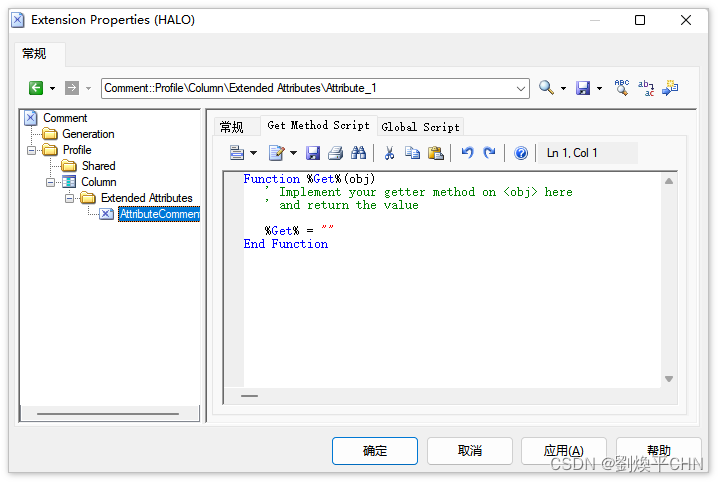The height and width of the screenshot is (482, 718).
Task: Click the ABC spell check icon
Action: pyautogui.click(x=622, y=87)
